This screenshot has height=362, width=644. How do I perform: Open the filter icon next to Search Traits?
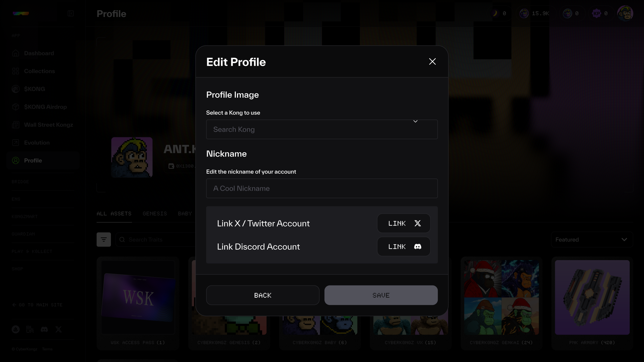104,240
